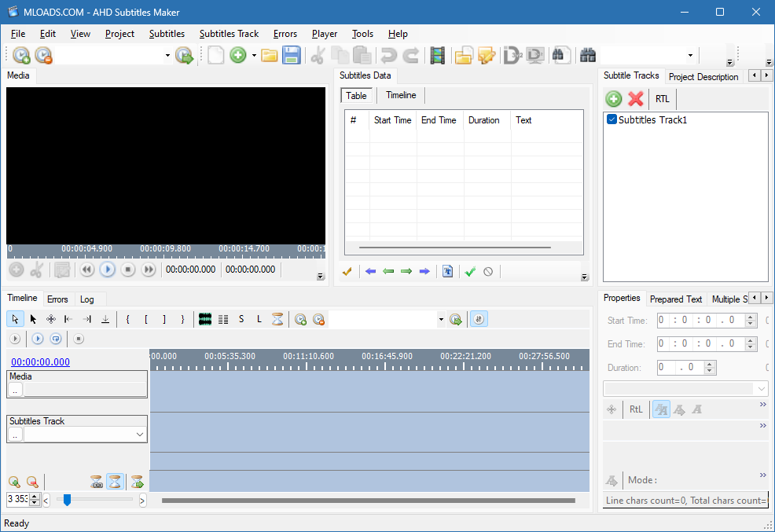The image size is (775, 532).
Task: Select the black arrow pointer tool in the timeline toolbar
Action: click(33, 319)
